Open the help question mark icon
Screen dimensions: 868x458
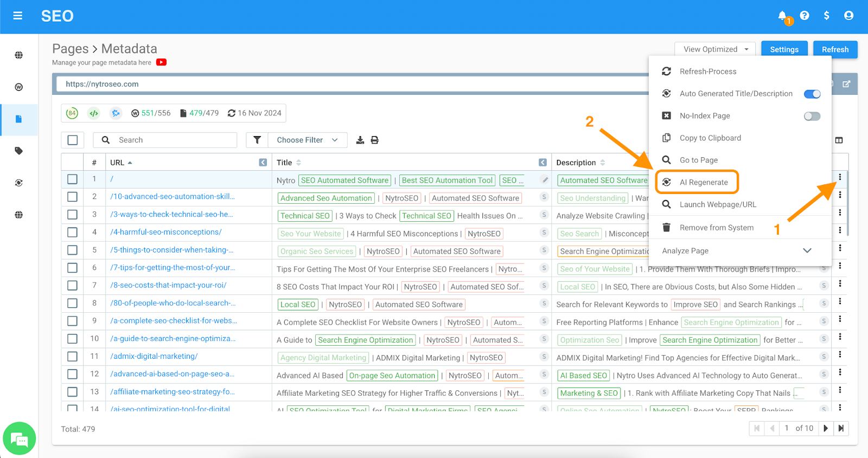click(x=805, y=16)
